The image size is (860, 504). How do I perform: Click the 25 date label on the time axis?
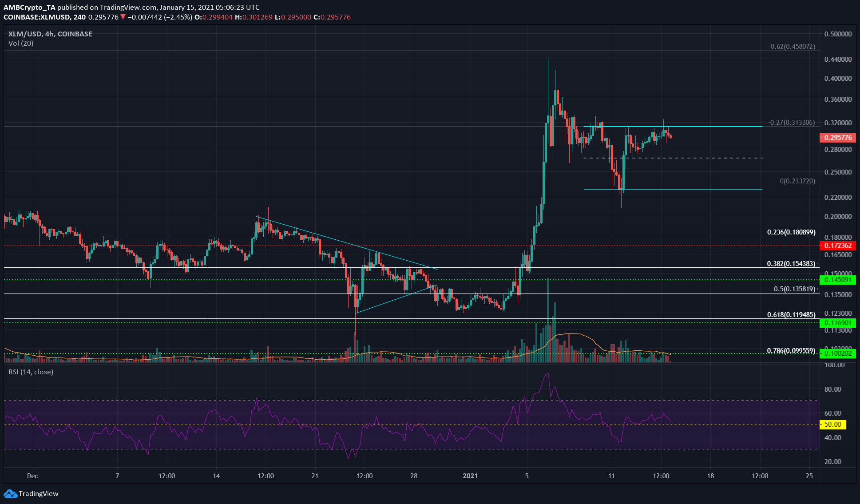tap(809, 476)
